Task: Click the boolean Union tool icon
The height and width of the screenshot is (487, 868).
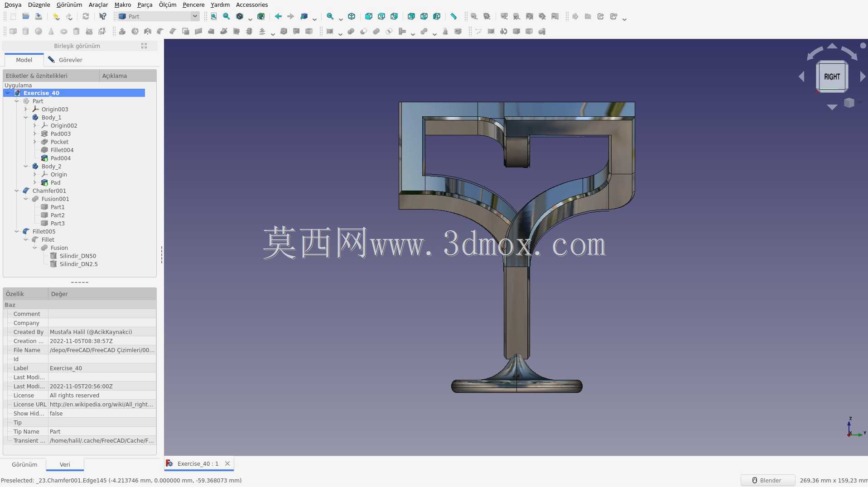Action: [376, 31]
